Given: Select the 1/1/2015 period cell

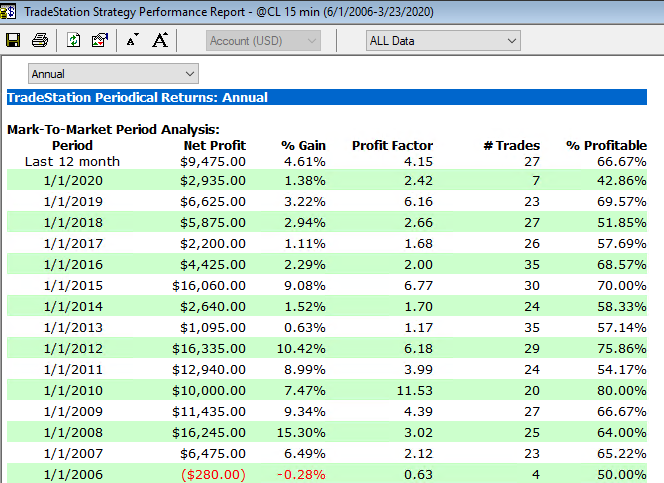Looking at the screenshot, I should coord(73,286).
